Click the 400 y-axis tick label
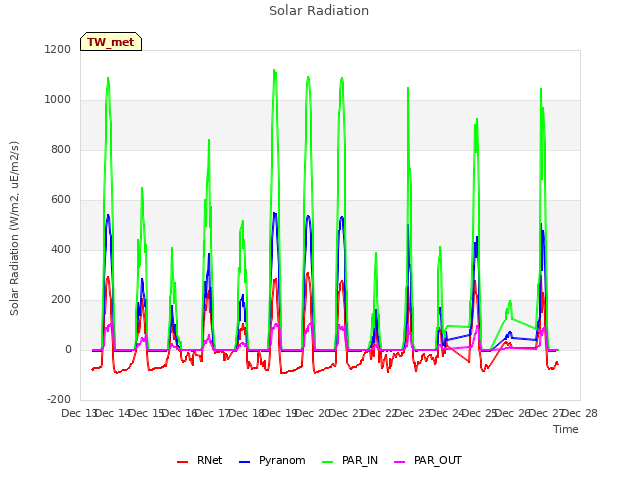This screenshot has height=480, width=640. 61,249
